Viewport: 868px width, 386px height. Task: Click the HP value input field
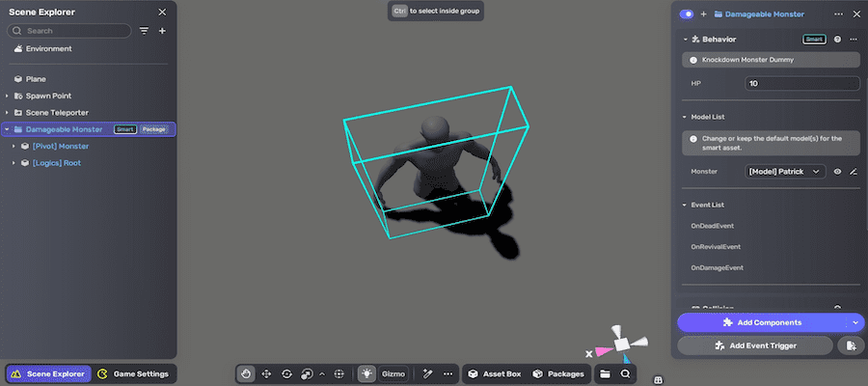tap(802, 84)
